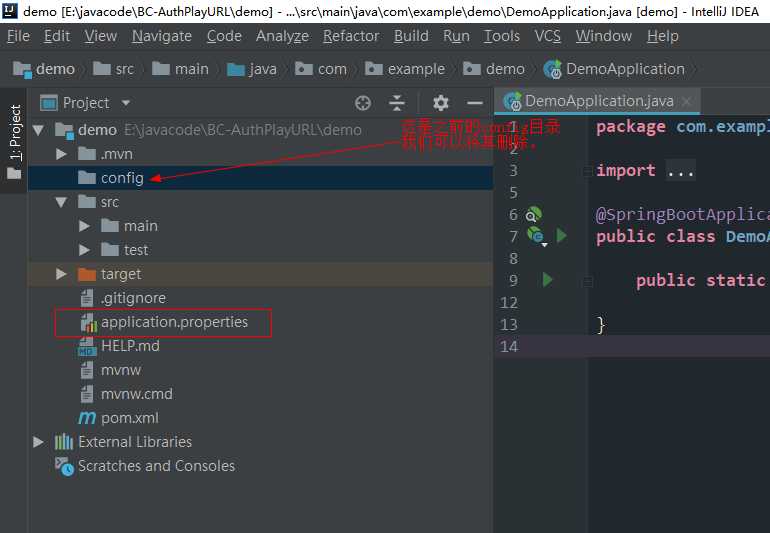The image size is (770, 533).
Task: Collapse the src folder
Action: (61, 202)
